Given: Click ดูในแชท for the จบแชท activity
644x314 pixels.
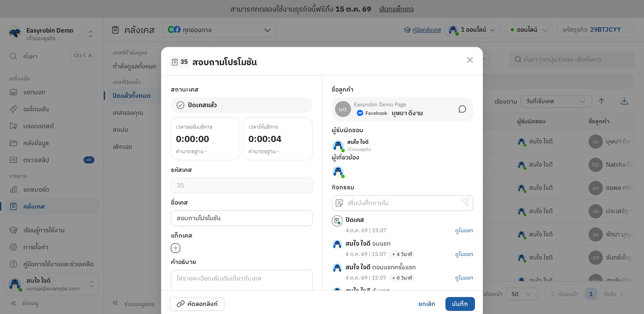Looking at the screenshot, I should (x=464, y=254).
